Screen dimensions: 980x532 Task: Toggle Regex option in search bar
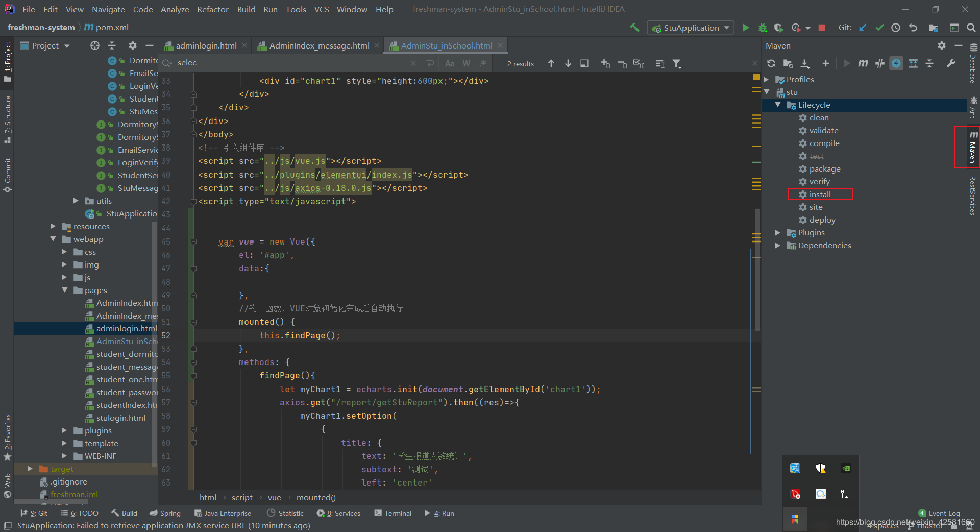(x=483, y=63)
